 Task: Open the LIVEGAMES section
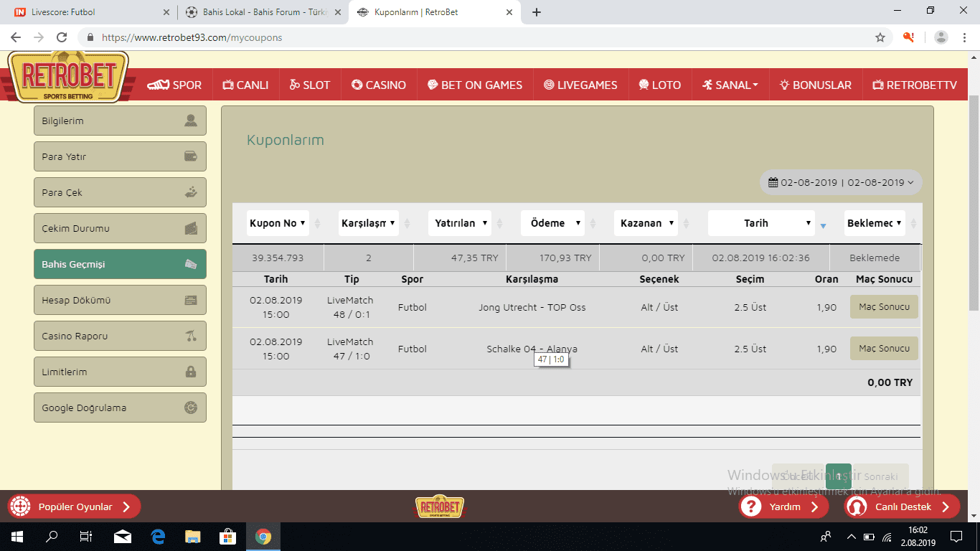(x=580, y=85)
